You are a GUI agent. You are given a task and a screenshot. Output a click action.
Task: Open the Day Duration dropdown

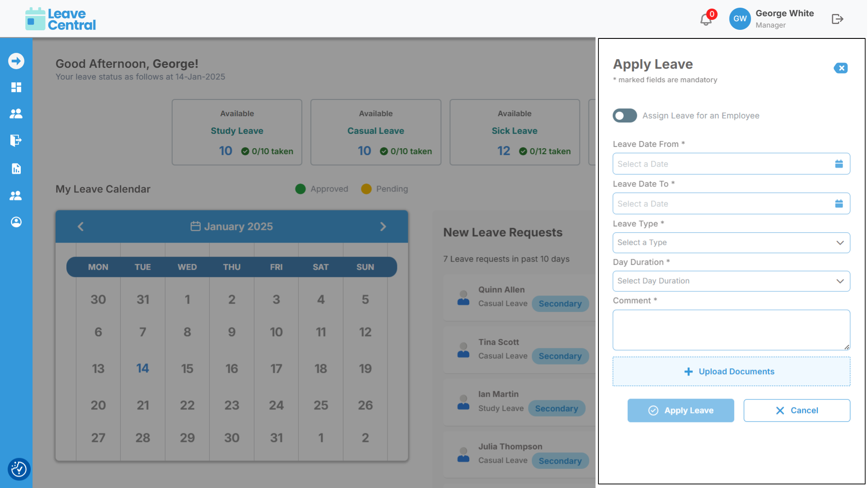point(731,281)
